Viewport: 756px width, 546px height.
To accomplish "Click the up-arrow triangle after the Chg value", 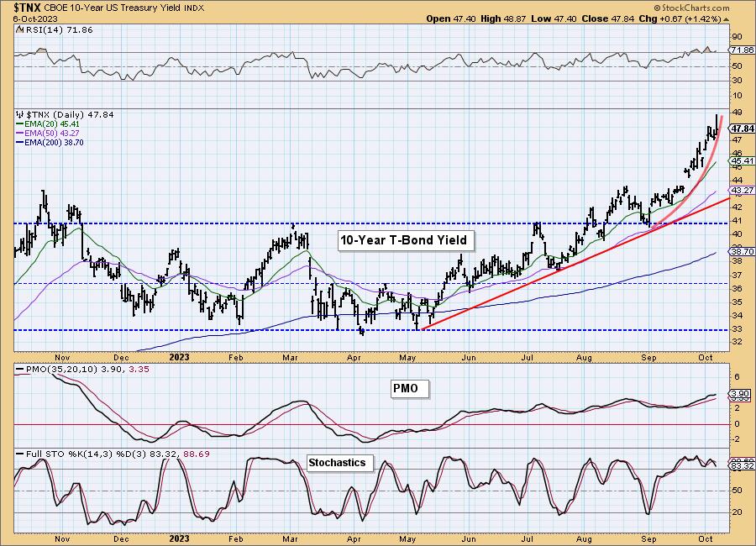I will click(727, 19).
